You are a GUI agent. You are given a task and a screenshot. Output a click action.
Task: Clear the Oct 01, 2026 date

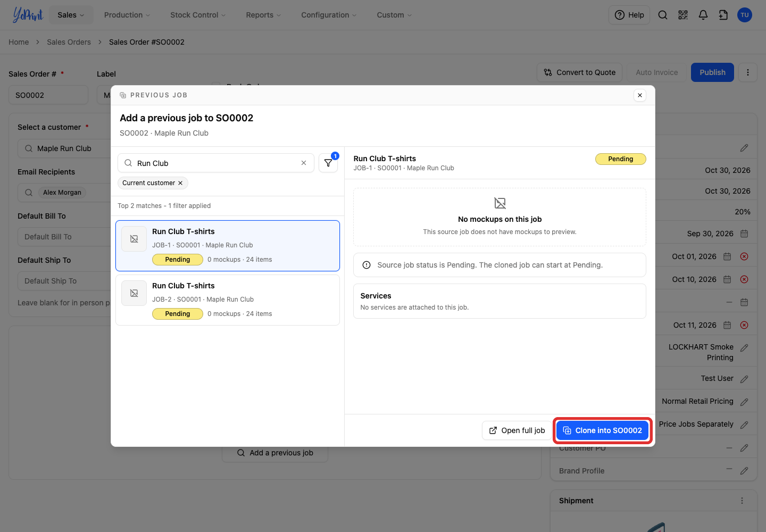click(744, 256)
